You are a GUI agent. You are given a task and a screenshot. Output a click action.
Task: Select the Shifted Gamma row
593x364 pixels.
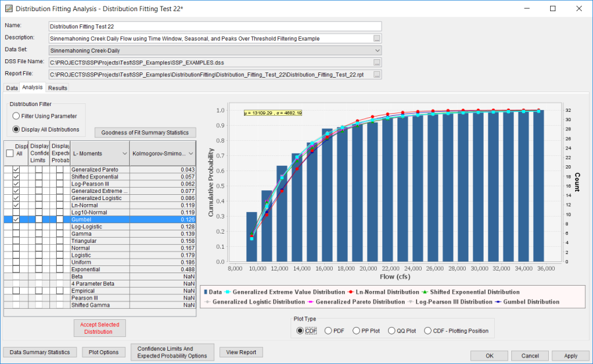pyautogui.click(x=100, y=305)
